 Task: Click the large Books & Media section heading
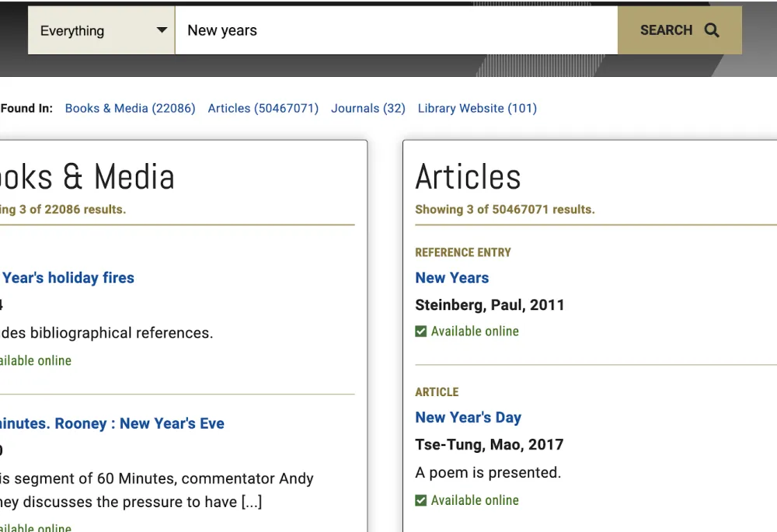point(87,177)
